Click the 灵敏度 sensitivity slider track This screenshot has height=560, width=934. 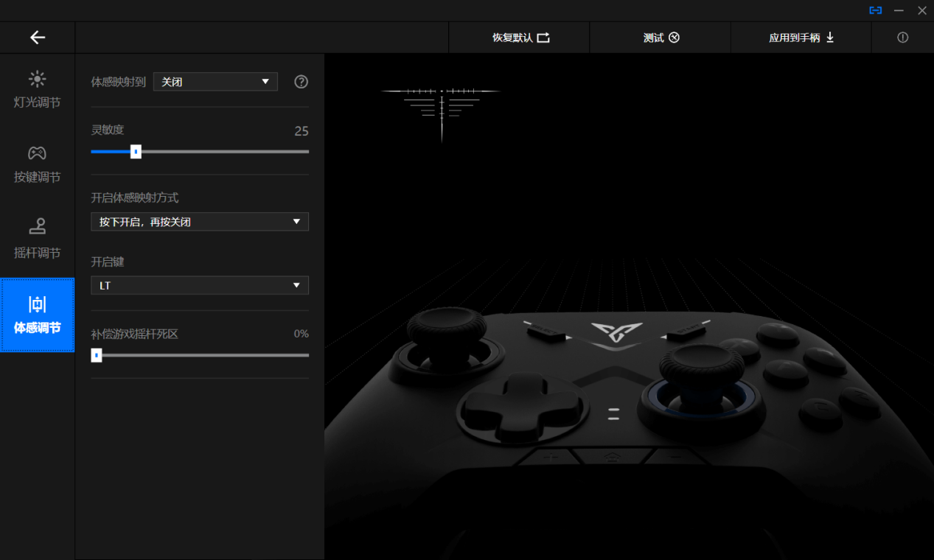coord(200,152)
